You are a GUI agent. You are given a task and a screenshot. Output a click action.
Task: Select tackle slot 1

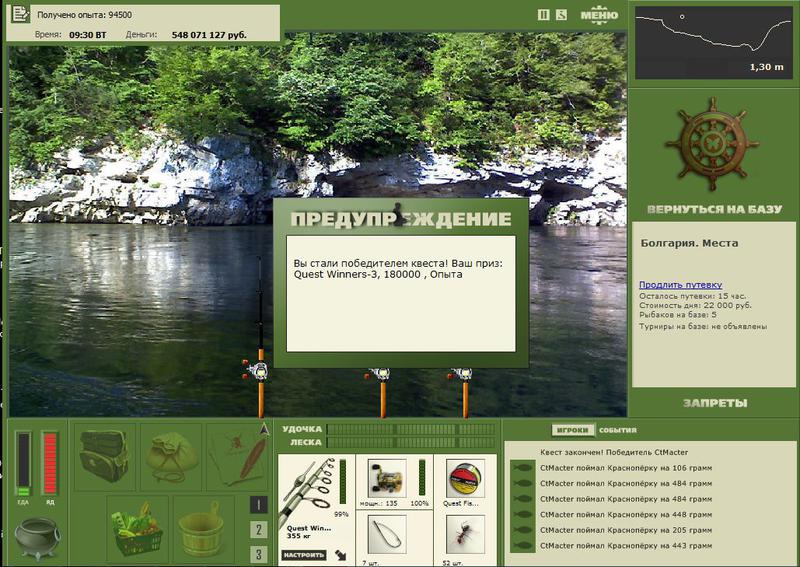point(259,505)
